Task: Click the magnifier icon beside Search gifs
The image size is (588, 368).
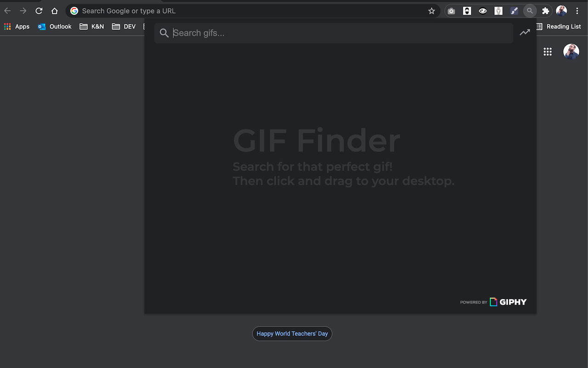Action: tap(164, 33)
